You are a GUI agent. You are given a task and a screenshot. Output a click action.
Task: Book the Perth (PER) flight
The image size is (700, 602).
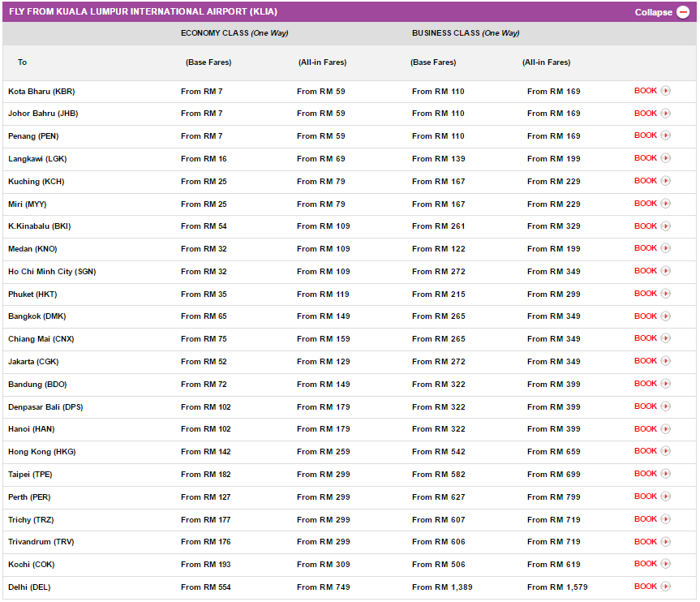[x=646, y=497]
